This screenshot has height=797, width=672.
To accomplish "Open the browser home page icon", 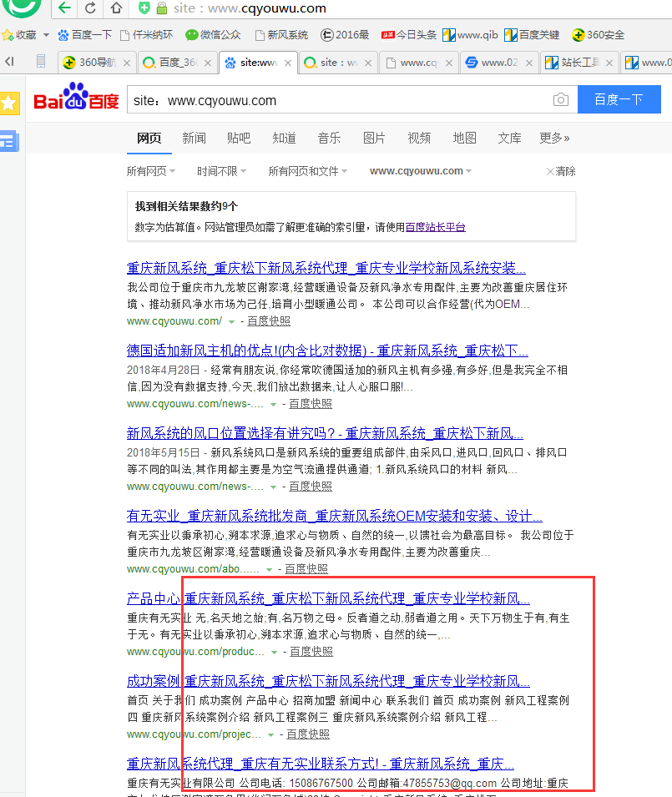I will tap(116, 8).
